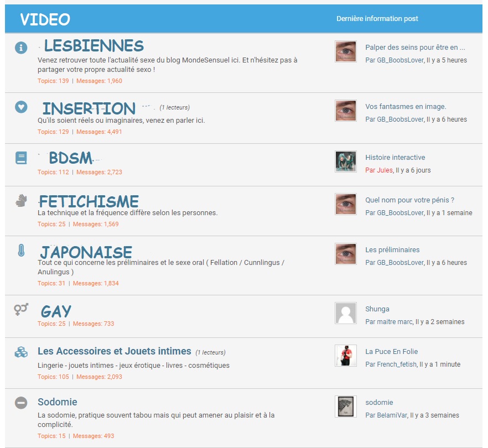Open the 'Histoire interactive' last post

click(x=395, y=158)
